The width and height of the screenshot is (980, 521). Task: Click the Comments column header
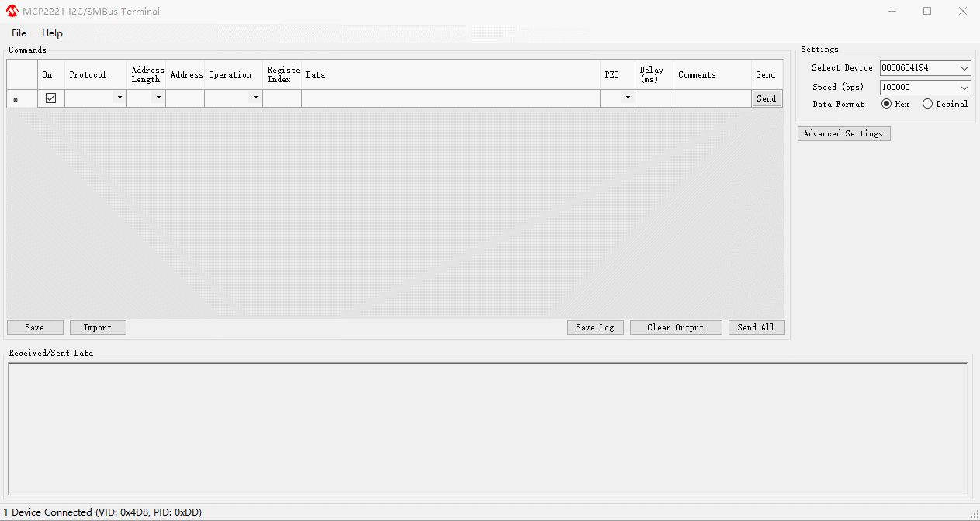coord(712,74)
